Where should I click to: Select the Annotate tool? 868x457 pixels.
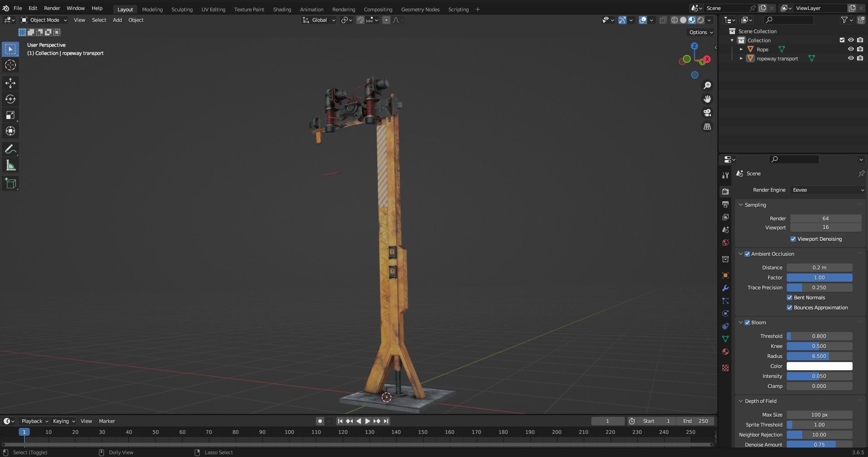click(10, 149)
